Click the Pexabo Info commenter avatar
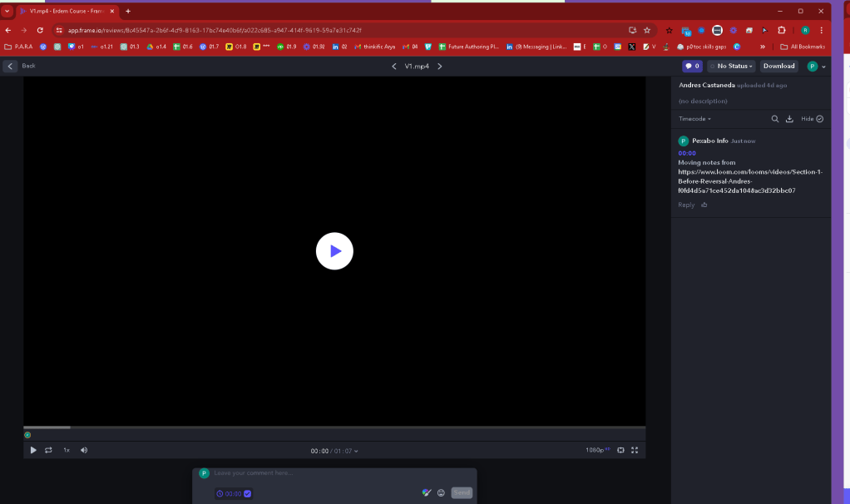Viewport: 850px width, 504px height. 683,141
